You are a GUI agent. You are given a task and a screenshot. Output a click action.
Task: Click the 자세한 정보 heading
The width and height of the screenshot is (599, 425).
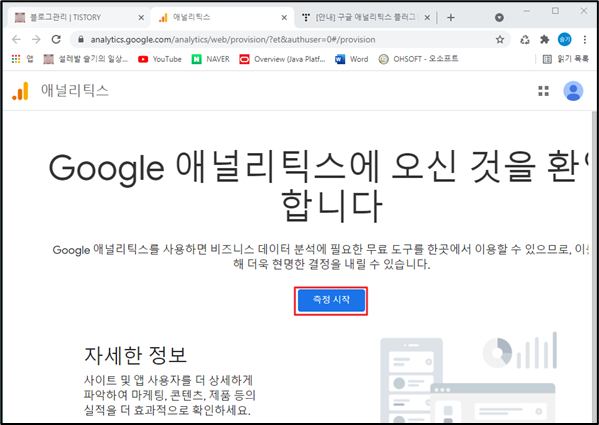(135, 355)
